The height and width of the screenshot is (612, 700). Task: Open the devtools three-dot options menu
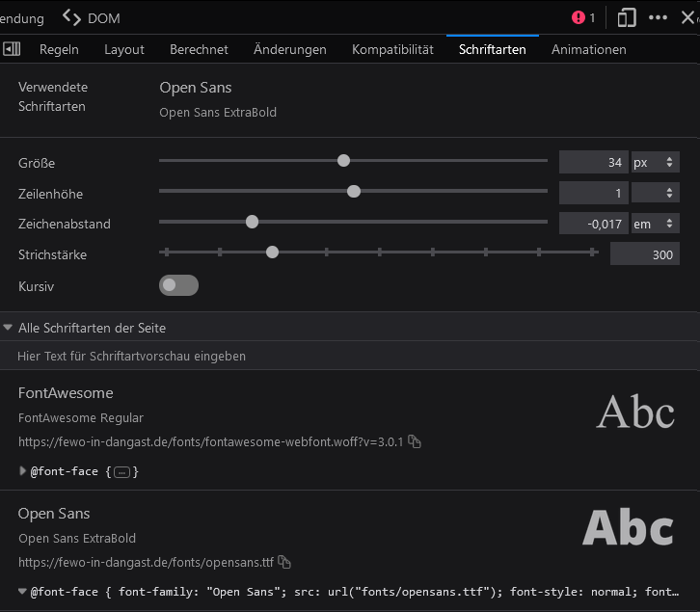658,17
